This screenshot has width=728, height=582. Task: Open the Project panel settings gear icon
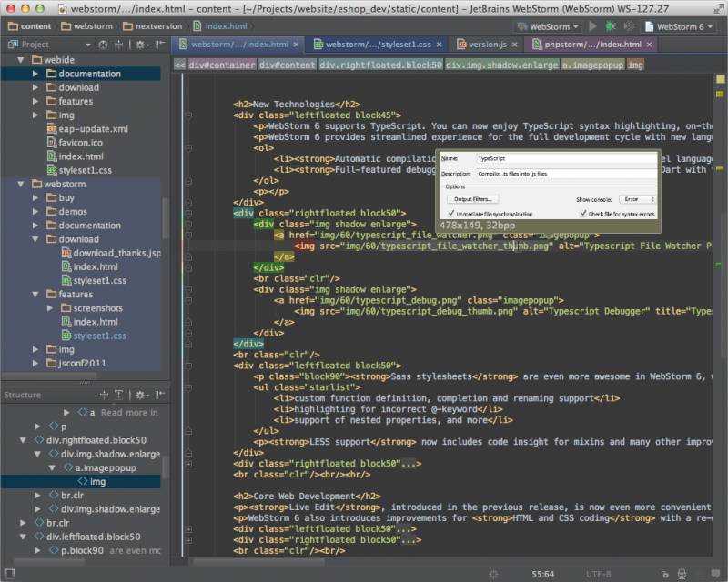[x=141, y=45]
